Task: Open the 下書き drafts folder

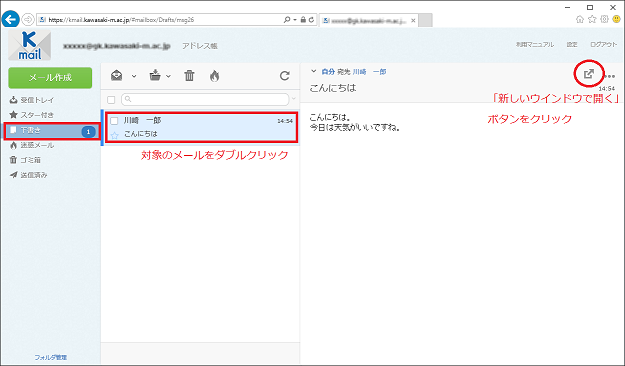Action: [x=52, y=131]
